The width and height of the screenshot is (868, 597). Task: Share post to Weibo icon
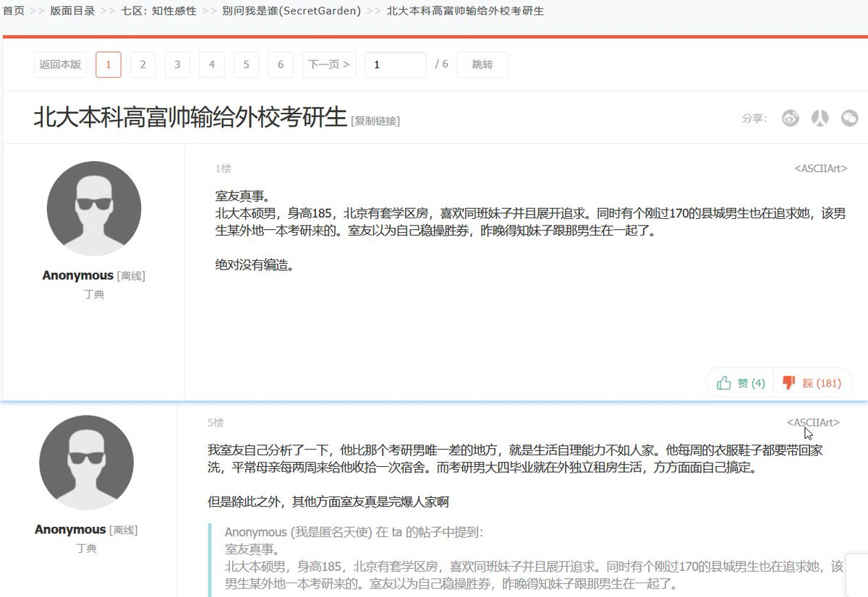(x=790, y=118)
